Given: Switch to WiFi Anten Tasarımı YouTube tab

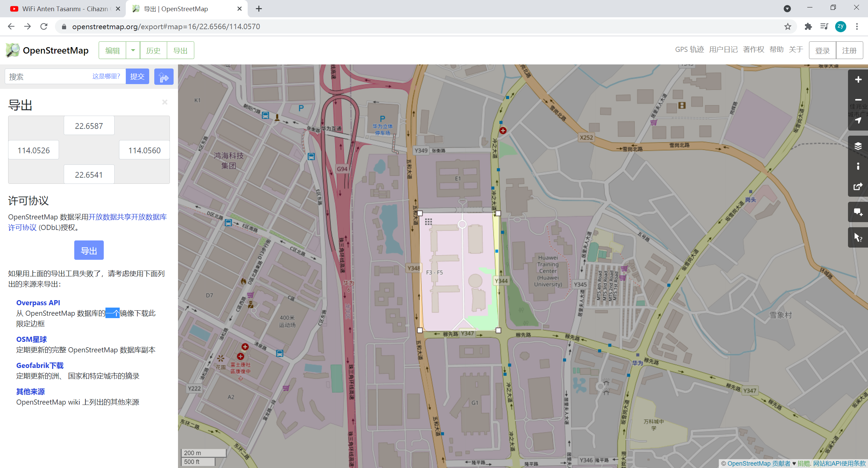Looking at the screenshot, I should [64, 9].
